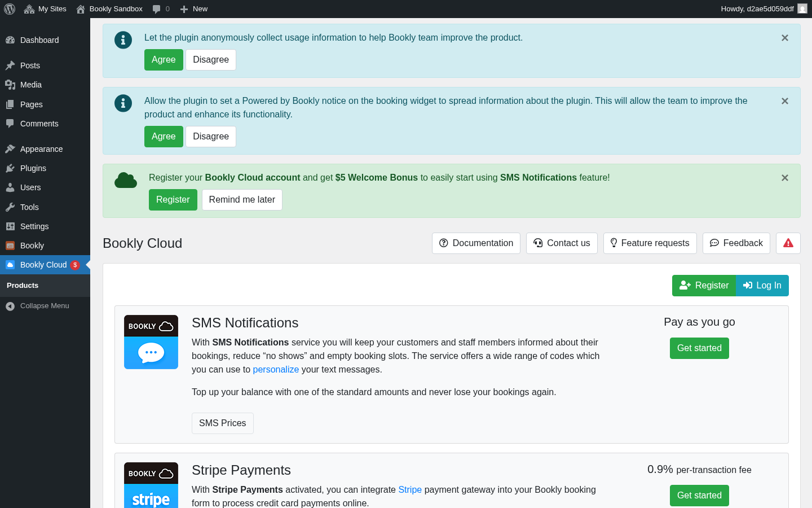This screenshot has width=812, height=508.
Task: Open the comments bubble in admin bar
Action: 161,9
